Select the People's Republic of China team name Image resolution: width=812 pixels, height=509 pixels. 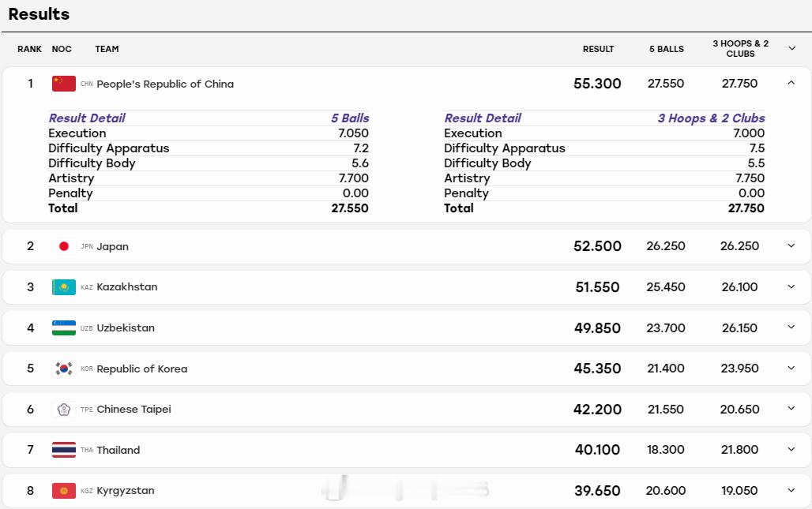pyautogui.click(x=165, y=84)
